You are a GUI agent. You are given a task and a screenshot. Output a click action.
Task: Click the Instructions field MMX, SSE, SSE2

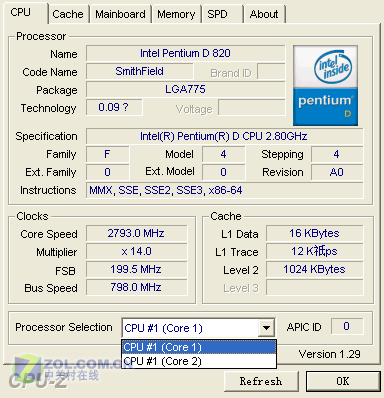pos(224,190)
